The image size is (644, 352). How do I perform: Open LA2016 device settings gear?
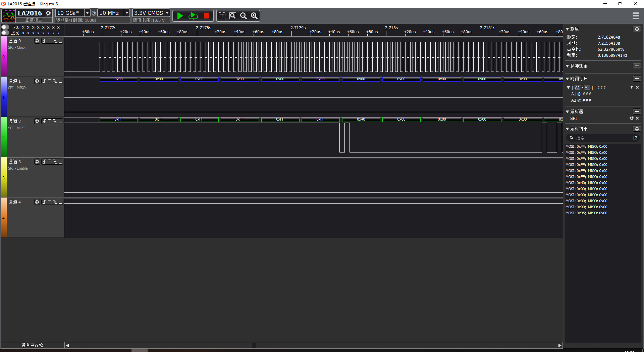tap(48, 13)
